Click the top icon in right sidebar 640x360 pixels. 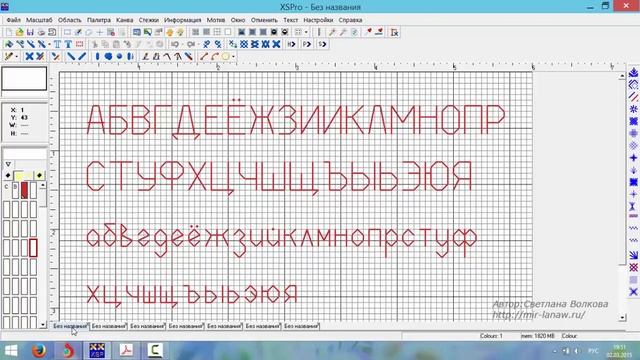tap(633, 73)
